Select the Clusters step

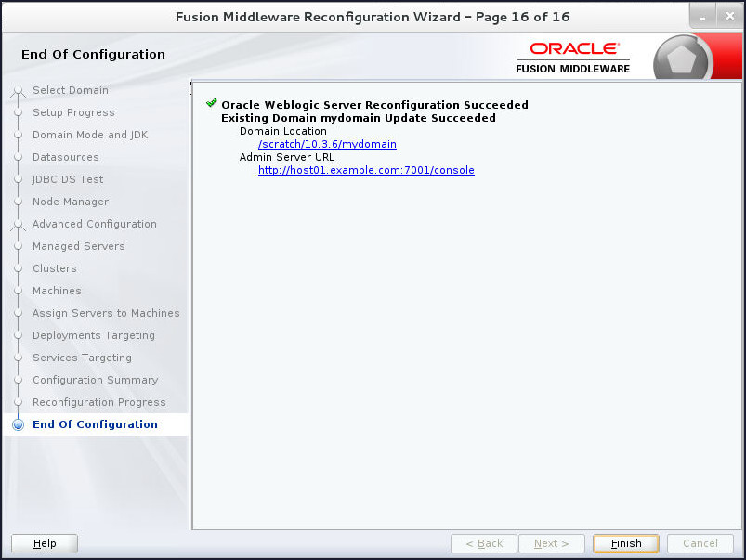(54, 268)
